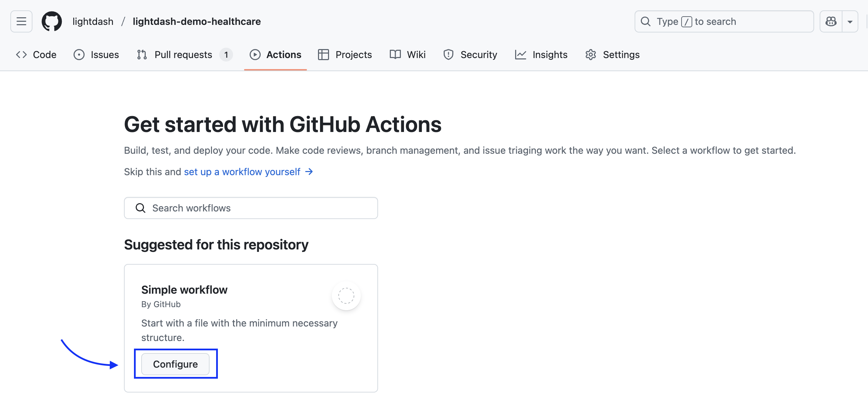Open 'set up a workflow yourself' link

(x=242, y=172)
